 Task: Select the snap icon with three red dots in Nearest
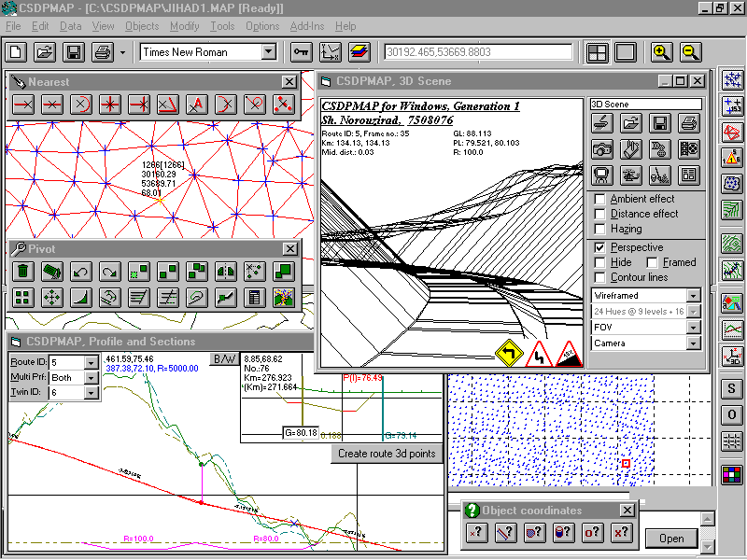[x=284, y=105]
